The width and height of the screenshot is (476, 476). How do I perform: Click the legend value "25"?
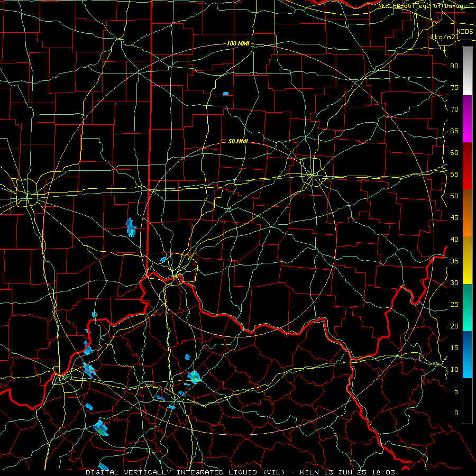[454, 305]
